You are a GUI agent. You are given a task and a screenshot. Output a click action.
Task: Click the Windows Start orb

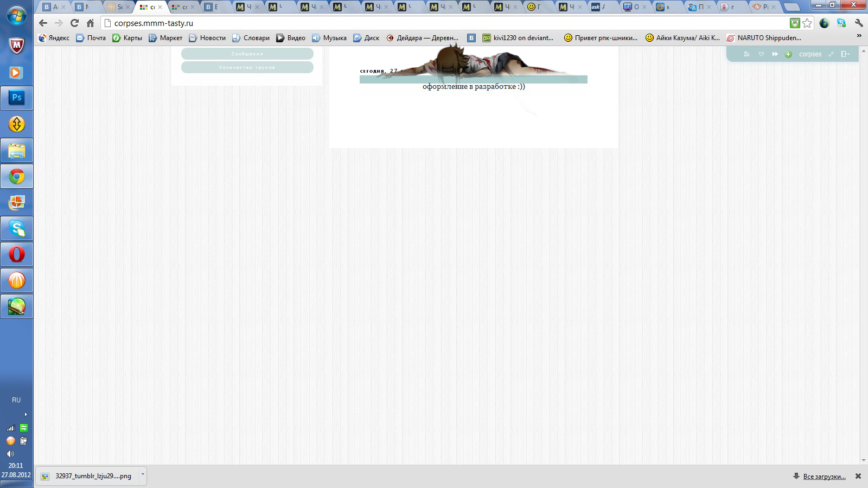tap(16, 15)
